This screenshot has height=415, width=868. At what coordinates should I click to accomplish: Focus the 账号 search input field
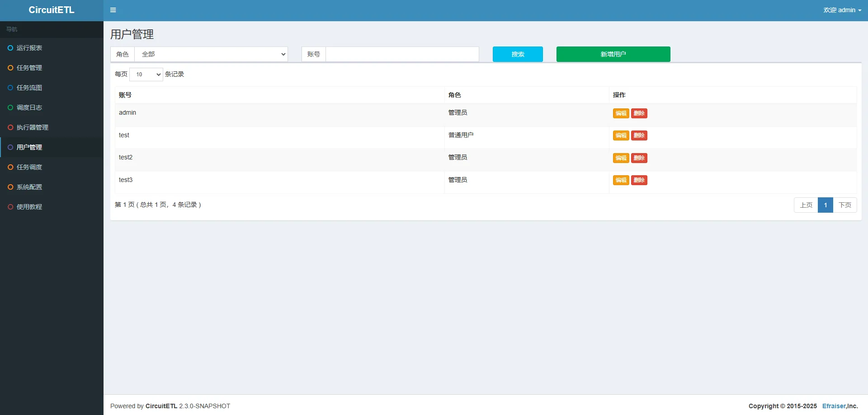click(x=402, y=54)
